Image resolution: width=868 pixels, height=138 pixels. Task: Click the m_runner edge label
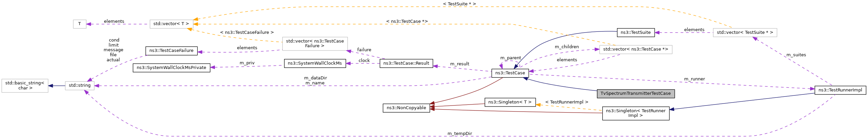(694, 79)
